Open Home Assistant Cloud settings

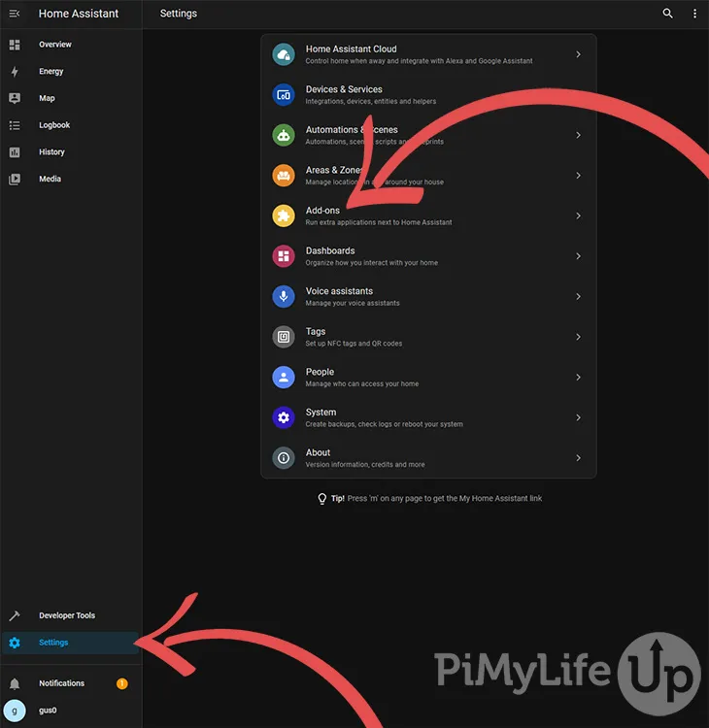coord(352,50)
